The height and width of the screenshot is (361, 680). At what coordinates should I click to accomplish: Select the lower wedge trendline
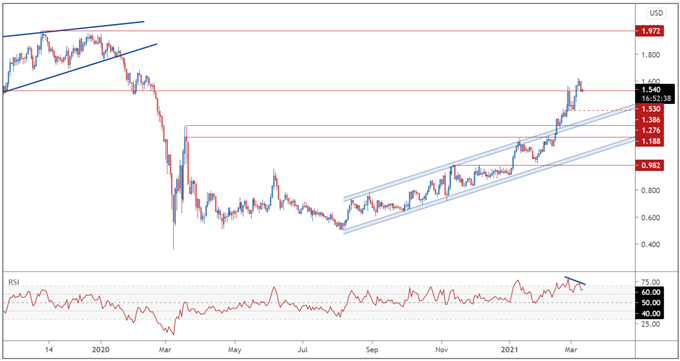point(80,68)
